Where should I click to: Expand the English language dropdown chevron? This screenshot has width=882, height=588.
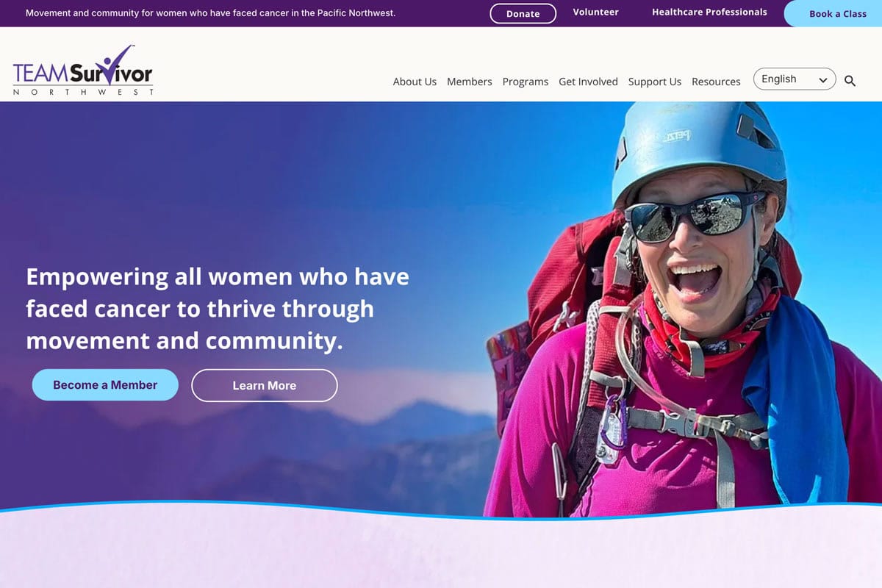823,79
